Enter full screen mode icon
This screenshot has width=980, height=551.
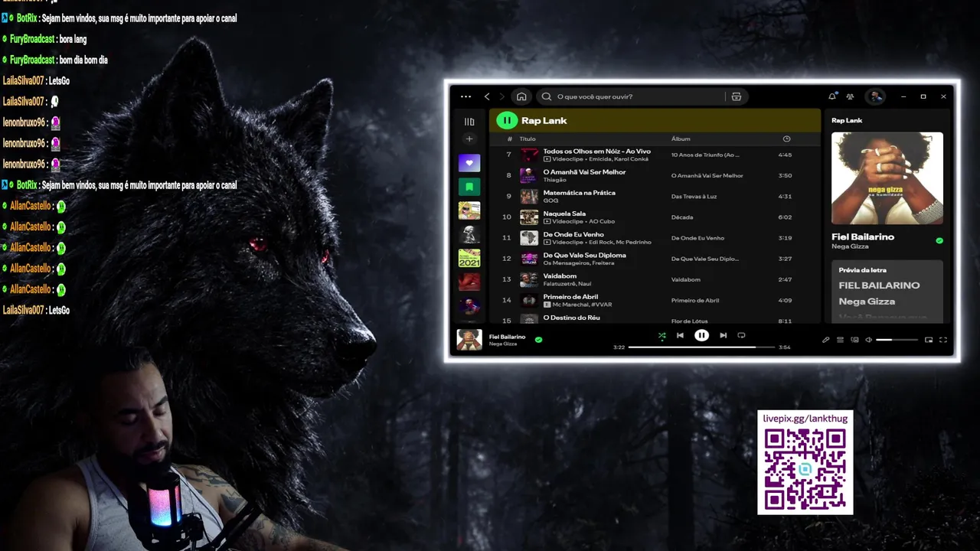943,340
